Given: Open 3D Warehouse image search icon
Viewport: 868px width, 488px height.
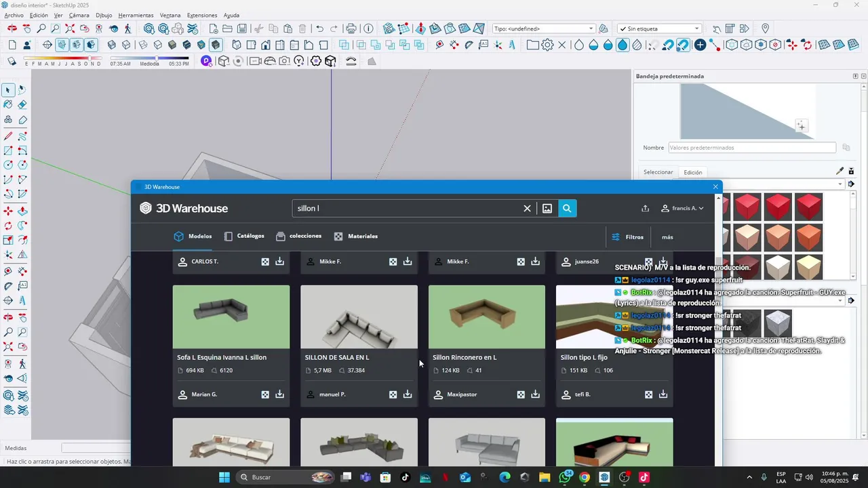Looking at the screenshot, I should coord(547,208).
